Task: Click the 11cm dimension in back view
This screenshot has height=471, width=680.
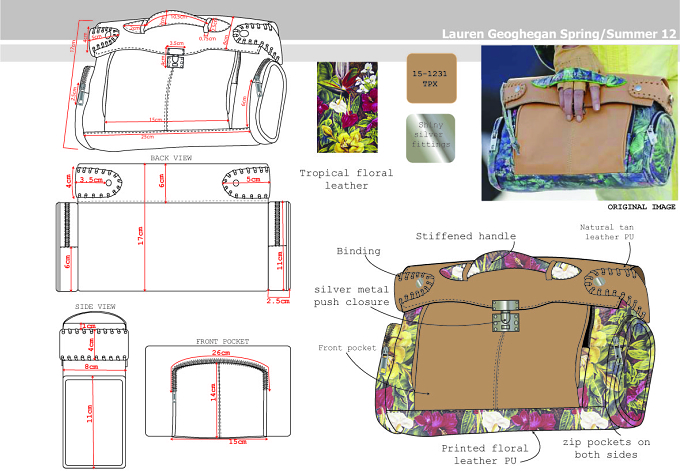Action: pos(280,260)
